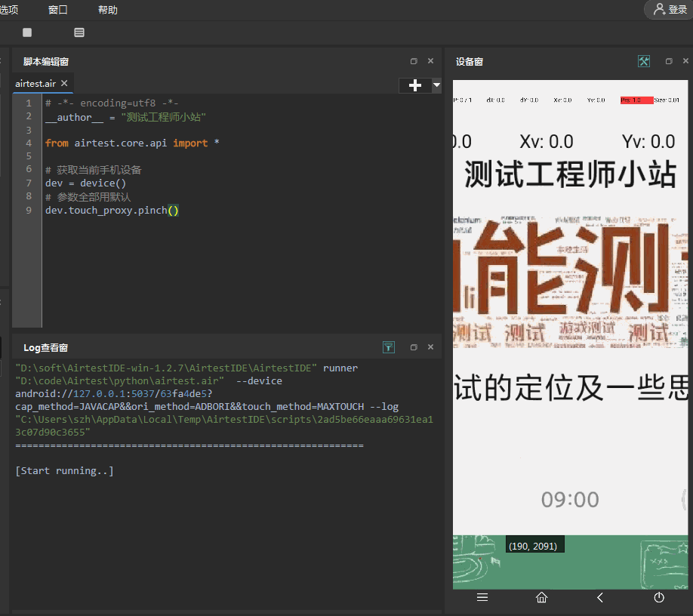Close the airtest.air tab
Screen dimensions: 693x616
(x=64, y=83)
